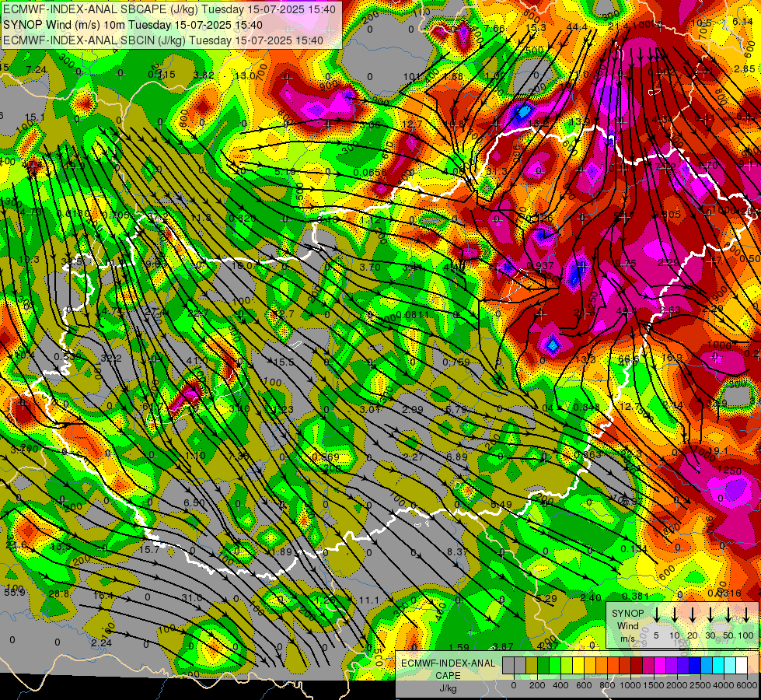Screen dimensions: 761x700
Task: Click the 50 m/s wind arrow in legend
Action: point(728,614)
